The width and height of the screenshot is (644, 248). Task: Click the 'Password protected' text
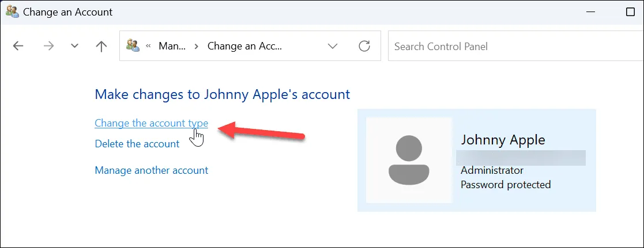506,185
